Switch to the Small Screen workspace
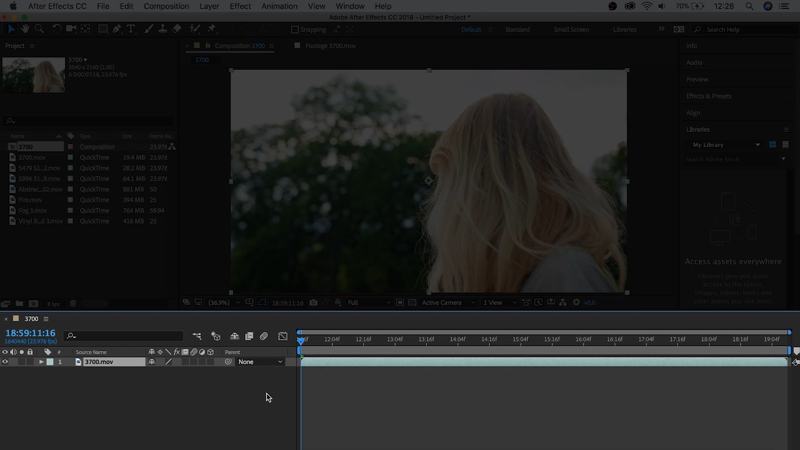This screenshot has width=800, height=450. coord(571,30)
